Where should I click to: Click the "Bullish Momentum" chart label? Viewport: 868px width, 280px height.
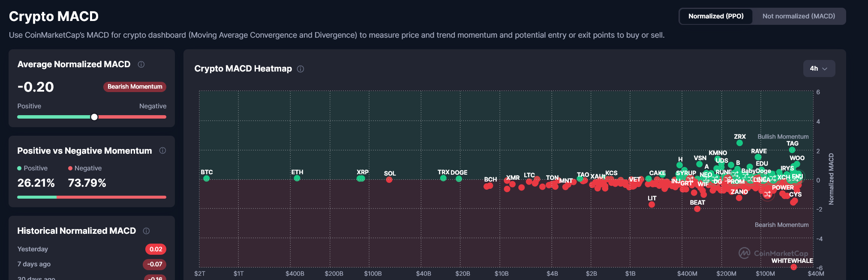click(x=783, y=137)
